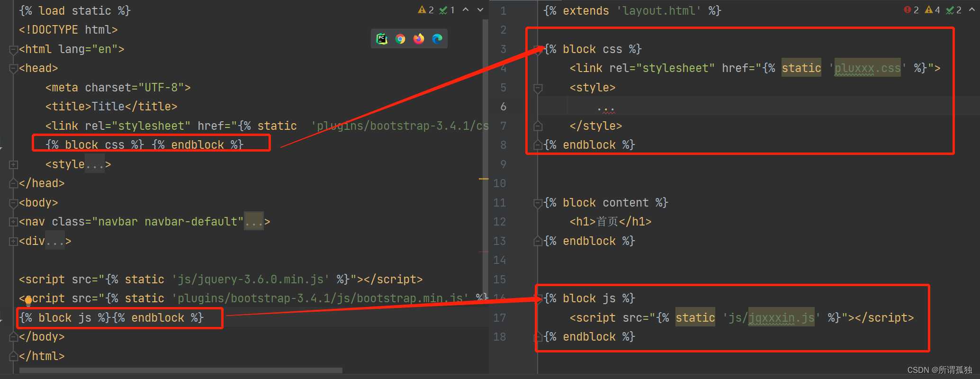Click the yellow warning count in right editor

click(x=932, y=10)
